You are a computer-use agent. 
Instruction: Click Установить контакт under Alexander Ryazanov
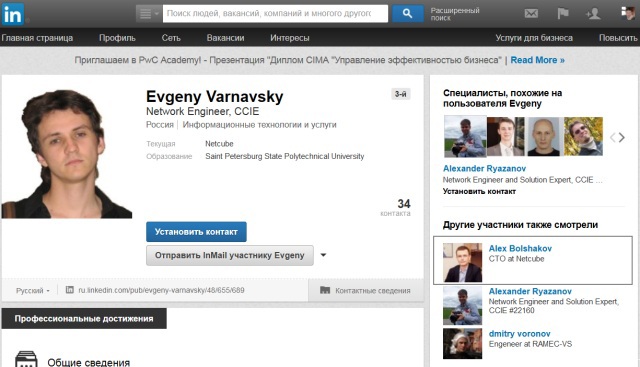coord(479,191)
